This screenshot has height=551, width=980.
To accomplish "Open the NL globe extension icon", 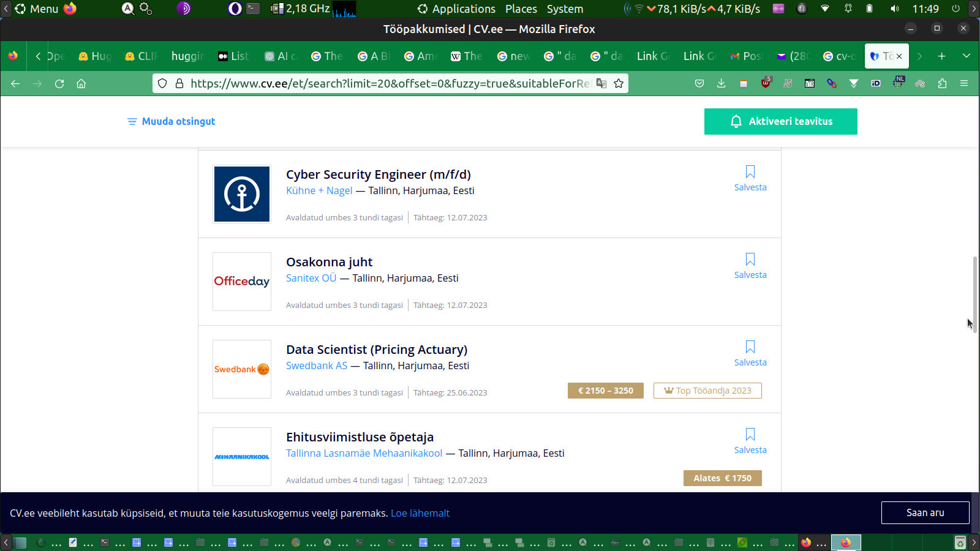I will [x=898, y=83].
